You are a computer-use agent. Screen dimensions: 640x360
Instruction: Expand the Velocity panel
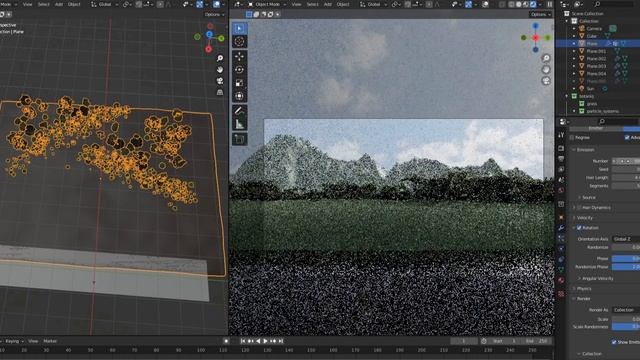tap(583, 218)
